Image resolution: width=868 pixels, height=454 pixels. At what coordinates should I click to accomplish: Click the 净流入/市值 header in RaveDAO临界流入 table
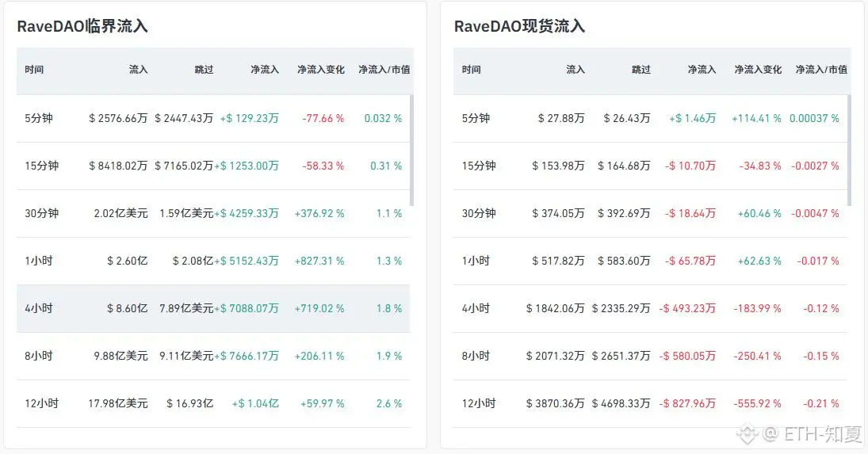384,70
